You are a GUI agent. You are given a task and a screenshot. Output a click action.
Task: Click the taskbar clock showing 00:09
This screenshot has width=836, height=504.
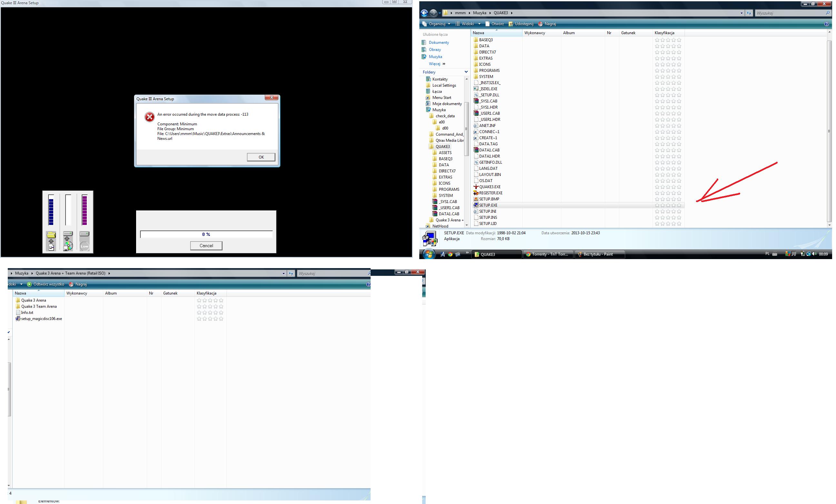(x=823, y=254)
